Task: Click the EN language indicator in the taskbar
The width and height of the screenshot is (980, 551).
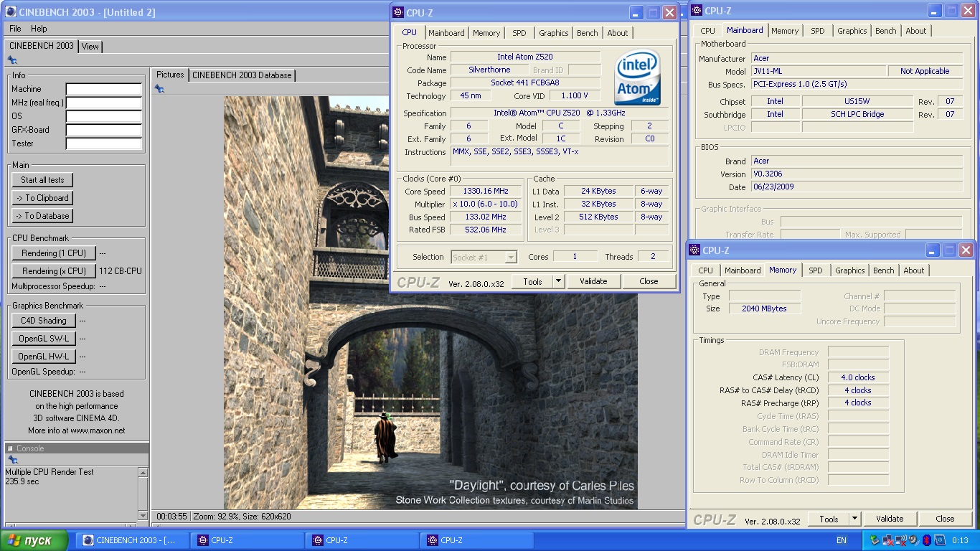Action: coord(842,540)
